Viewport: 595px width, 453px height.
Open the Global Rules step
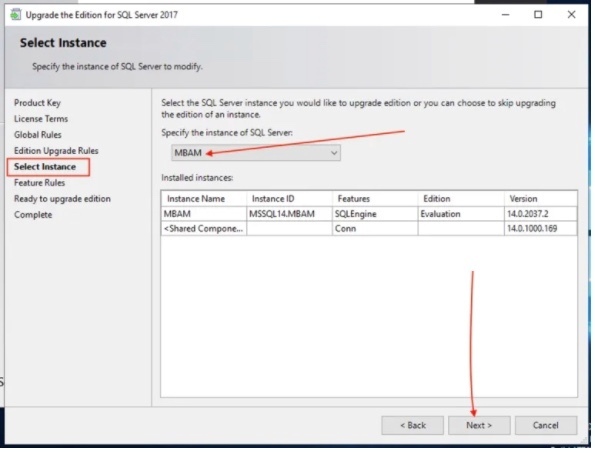(x=38, y=135)
